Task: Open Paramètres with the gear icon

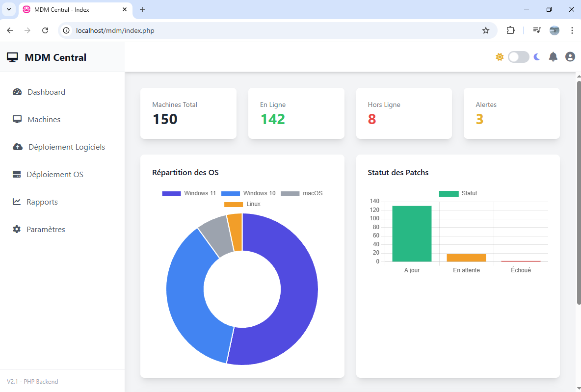Action: coord(17,229)
